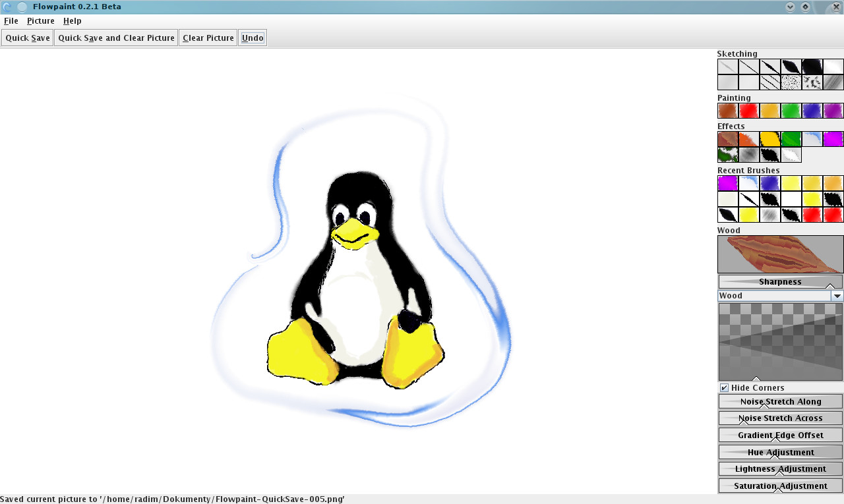The height and width of the screenshot is (504, 844).
Task: Choose the green and white foliage Effects brush
Action: [x=728, y=155]
